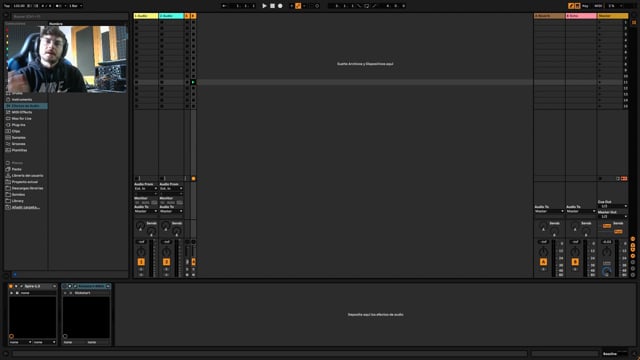Open Plug-ins category in browser
Image resolution: width=640 pixels, height=360 pixels.
click(18, 125)
